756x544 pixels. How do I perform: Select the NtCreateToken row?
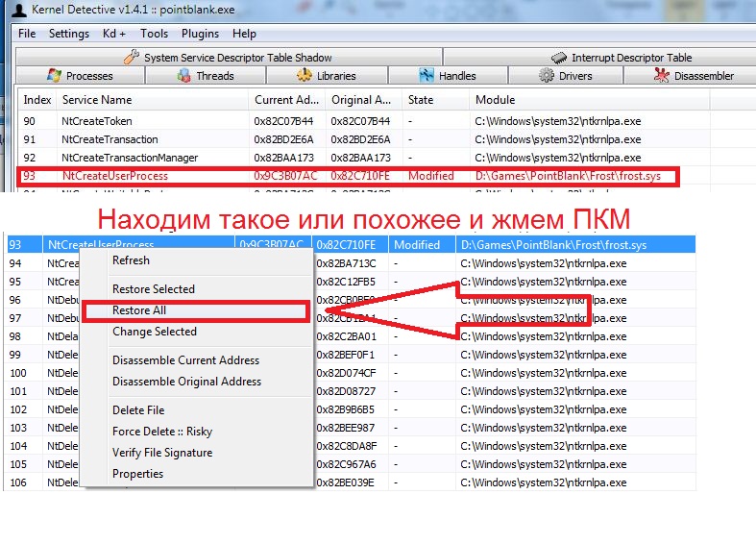click(97, 122)
